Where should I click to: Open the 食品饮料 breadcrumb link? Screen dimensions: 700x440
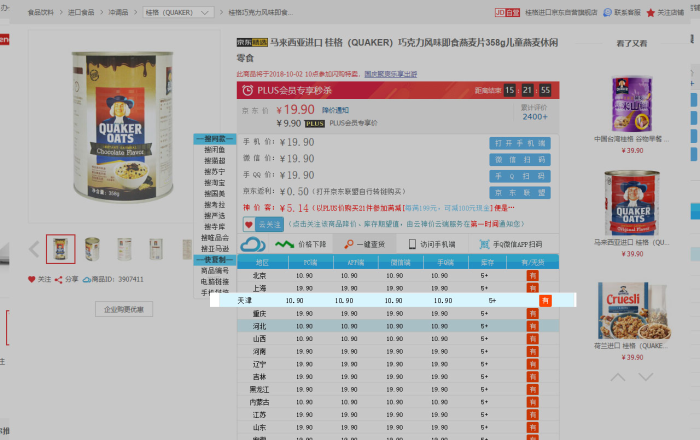(41, 12)
